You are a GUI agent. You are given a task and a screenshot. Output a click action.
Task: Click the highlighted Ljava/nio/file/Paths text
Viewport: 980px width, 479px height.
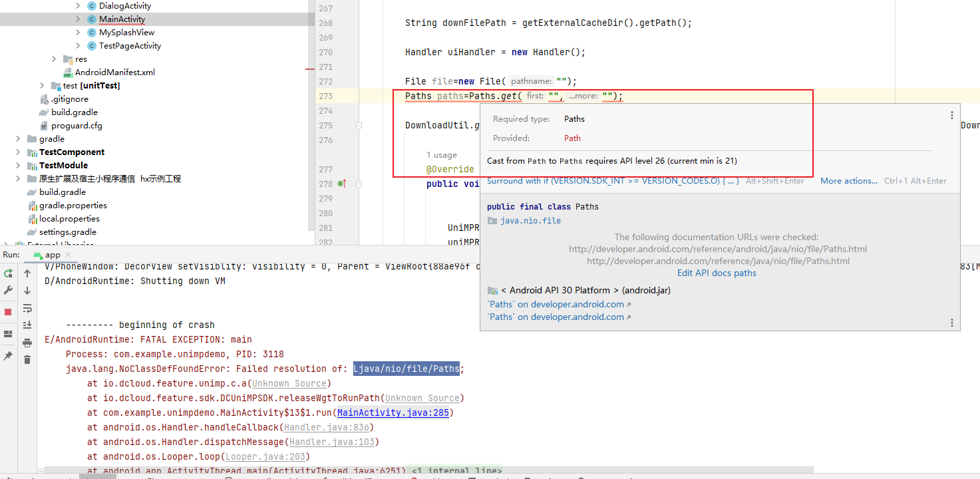pyautogui.click(x=406, y=369)
